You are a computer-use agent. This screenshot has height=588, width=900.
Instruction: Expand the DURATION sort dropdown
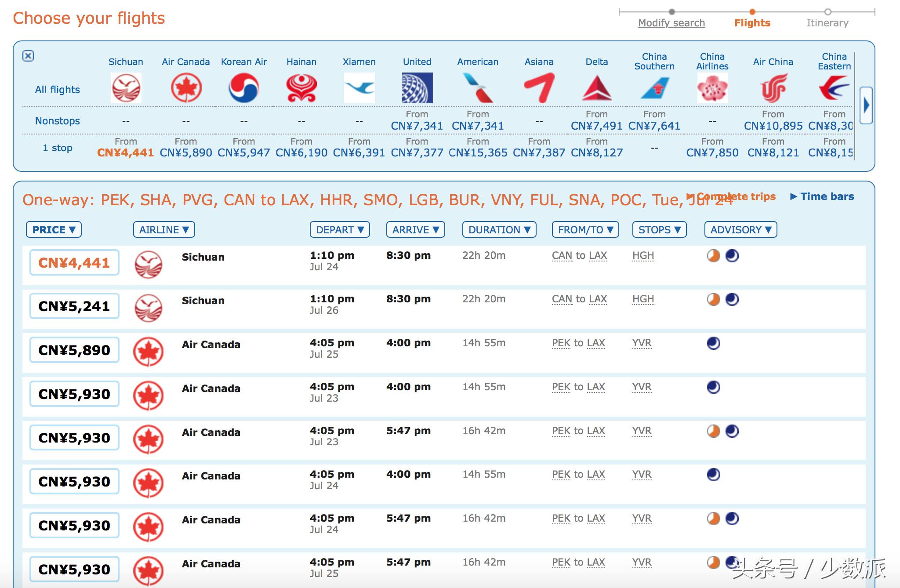(499, 230)
